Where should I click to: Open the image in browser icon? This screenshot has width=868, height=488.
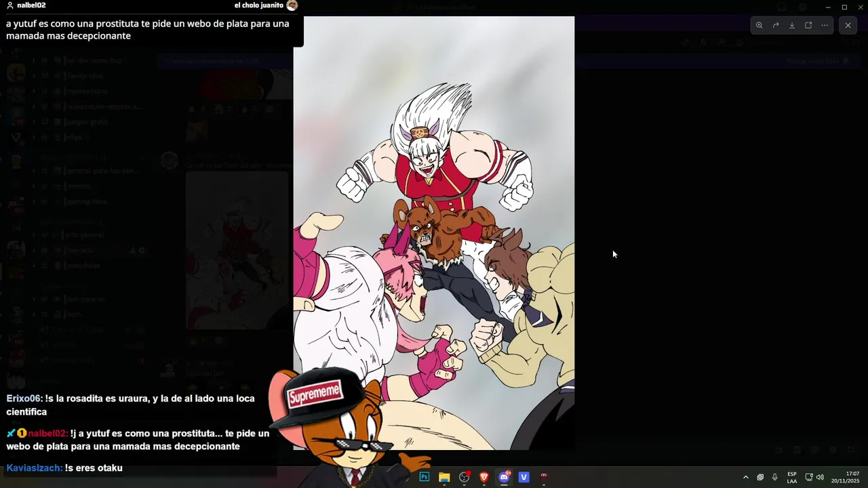coord(808,25)
